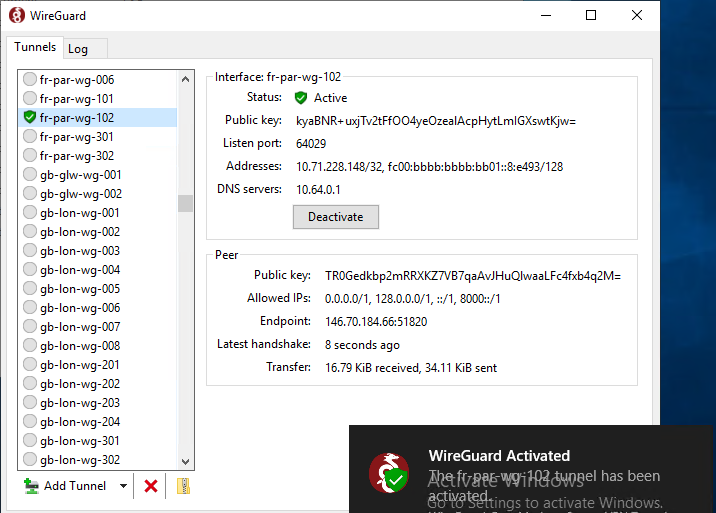The height and width of the screenshot is (513, 716).
Task: Click the Add Tunnel network icon
Action: (x=31, y=486)
